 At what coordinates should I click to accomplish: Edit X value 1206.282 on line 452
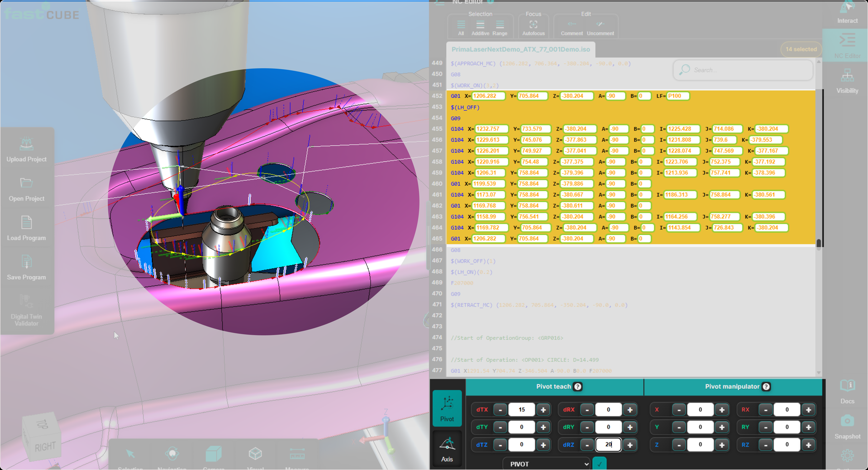coord(489,96)
